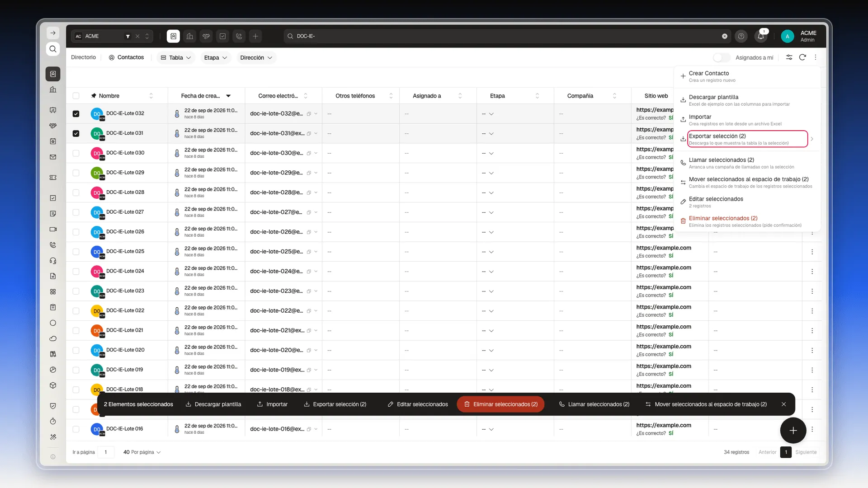Select Exportar selección (2) menu entry
Viewport: 868px width, 488px height.
(x=747, y=139)
